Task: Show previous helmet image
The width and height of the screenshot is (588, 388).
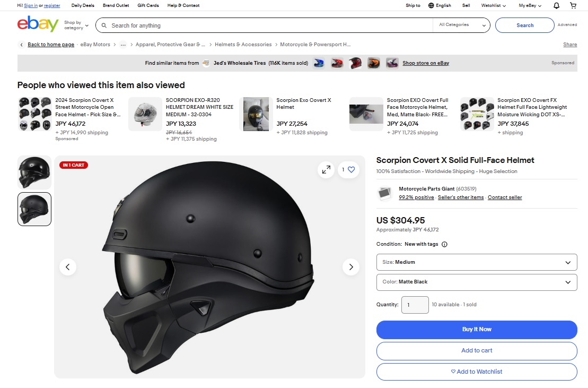Action: pos(68,267)
